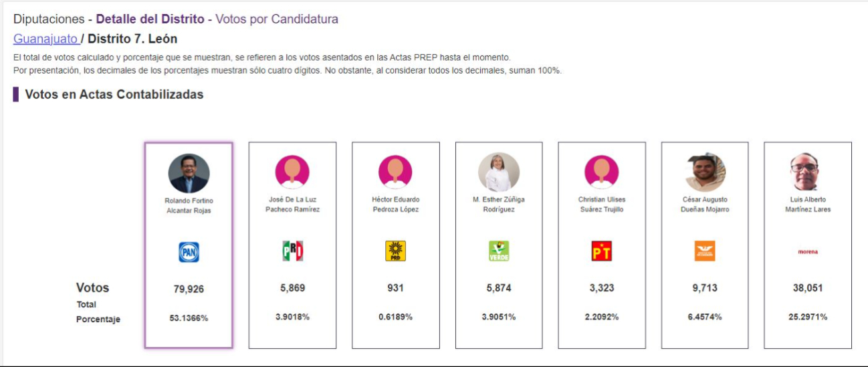Select the PT party logo
Screen dimensions: 868x367
(x=602, y=251)
